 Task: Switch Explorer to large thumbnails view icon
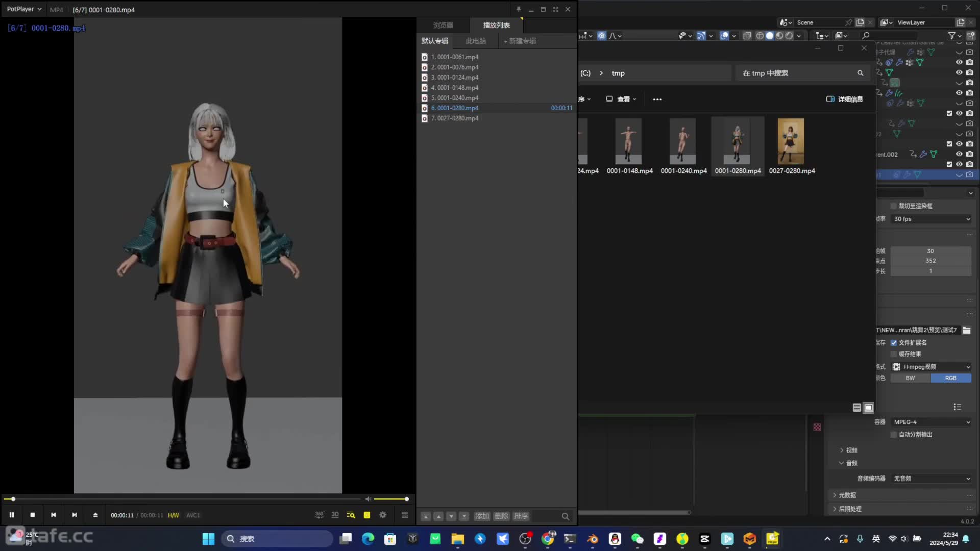(869, 408)
